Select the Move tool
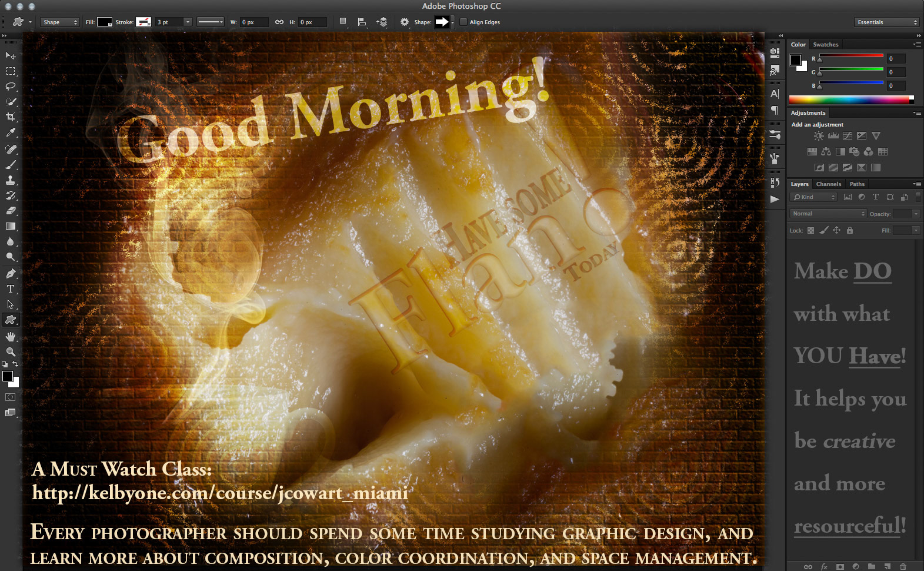This screenshot has height=571, width=924. [11, 55]
